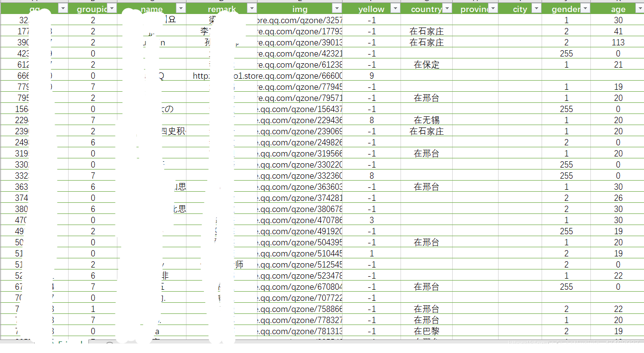Viewport: 644px width, 353px height.
Task: Select the img cell ending qzone/77945
Action: point(300,87)
